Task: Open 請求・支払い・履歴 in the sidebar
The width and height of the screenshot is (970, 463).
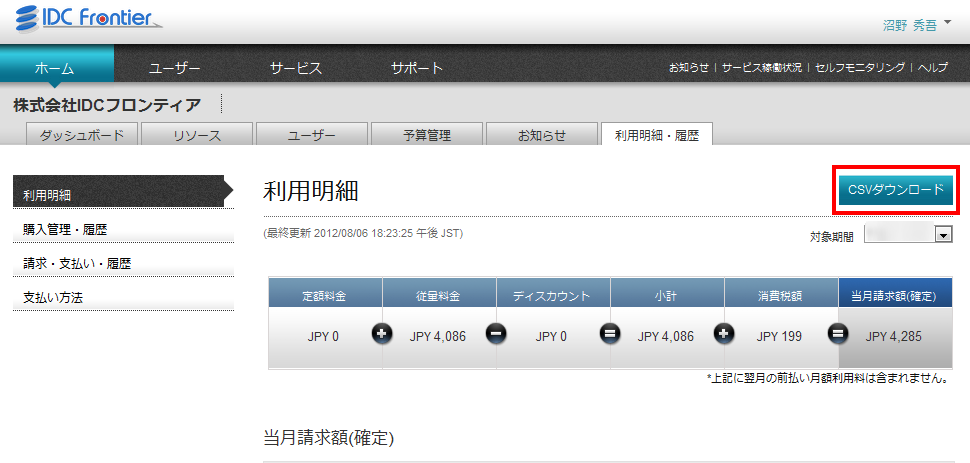Action: click(124, 264)
